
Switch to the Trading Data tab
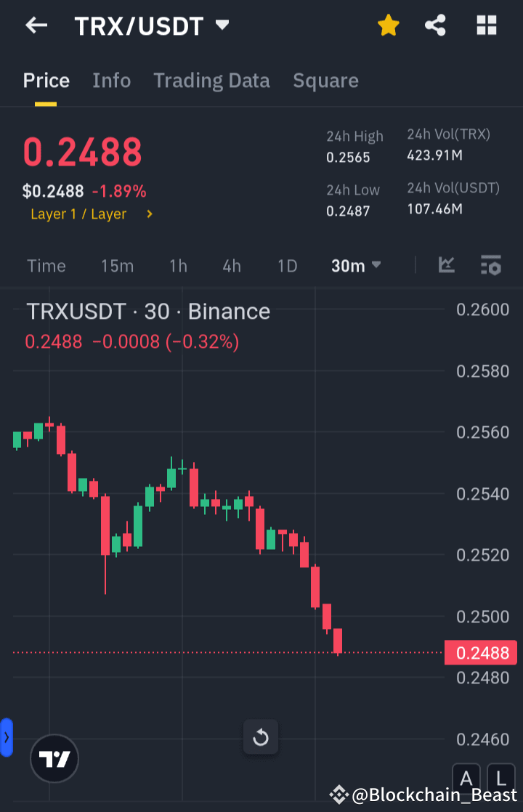(x=211, y=81)
